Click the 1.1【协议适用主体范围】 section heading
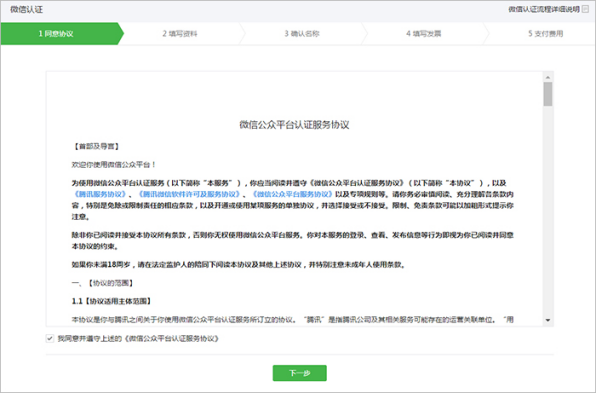Image resolution: width=596 pixels, height=393 pixels. coord(111,301)
